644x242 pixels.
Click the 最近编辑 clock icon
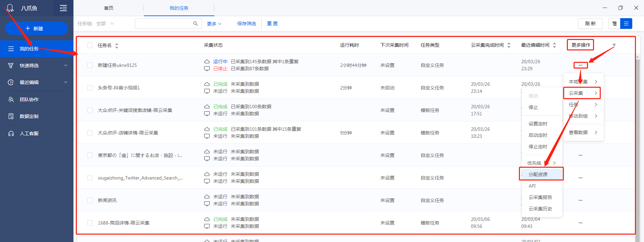[11, 82]
